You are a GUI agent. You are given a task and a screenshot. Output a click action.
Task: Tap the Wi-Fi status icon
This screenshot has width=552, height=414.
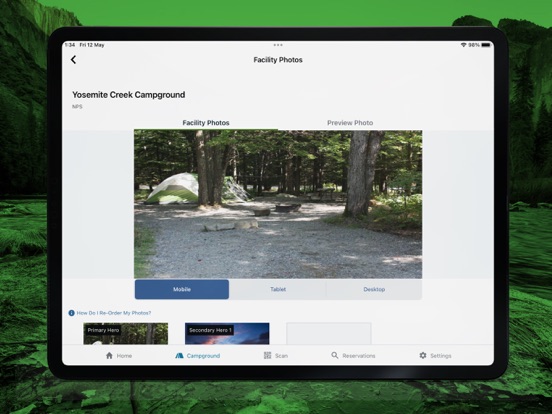point(463,45)
